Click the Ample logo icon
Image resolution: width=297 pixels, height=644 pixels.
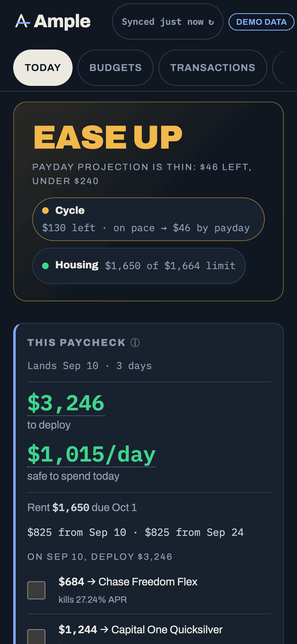click(x=23, y=21)
